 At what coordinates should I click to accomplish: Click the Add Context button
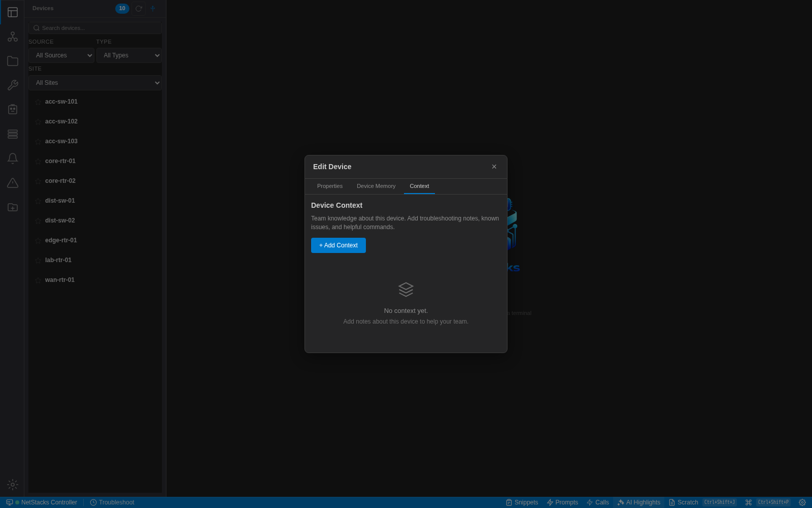[339, 245]
